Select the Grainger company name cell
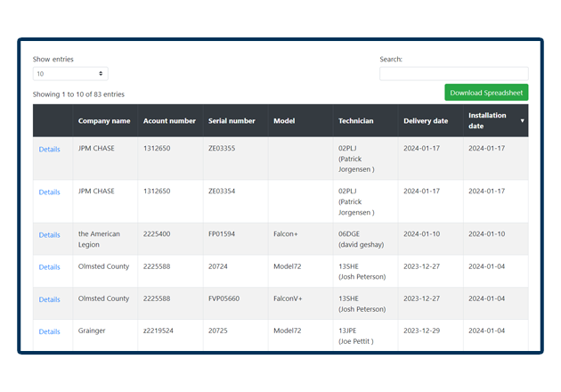This screenshot has height=392, width=561. click(92, 331)
